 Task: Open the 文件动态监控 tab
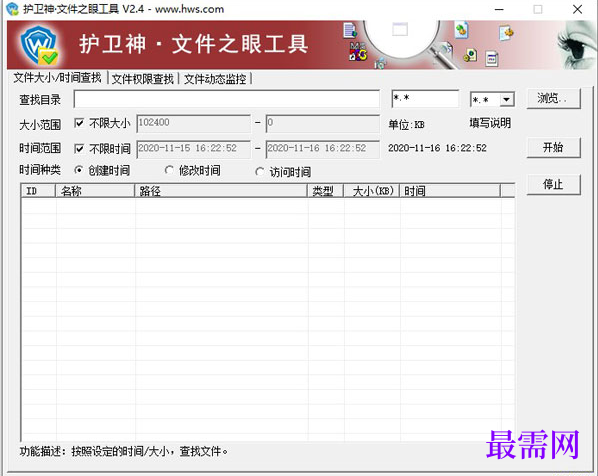coord(215,79)
